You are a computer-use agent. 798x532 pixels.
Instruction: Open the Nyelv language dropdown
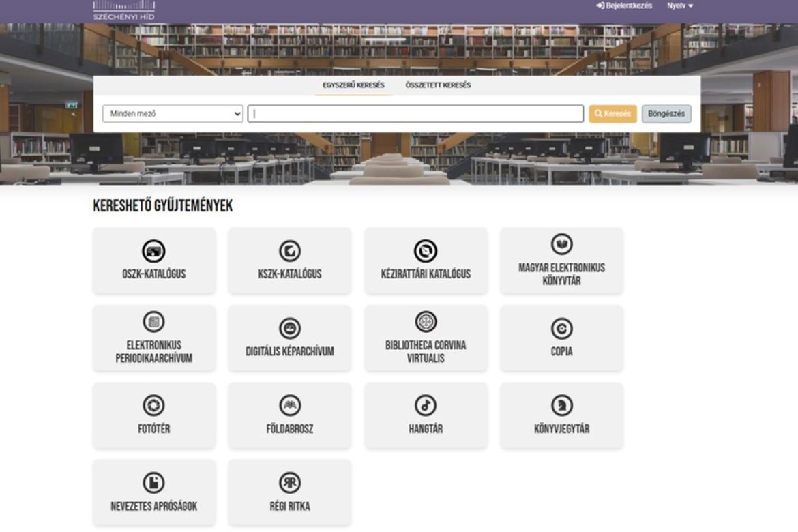(x=680, y=5)
